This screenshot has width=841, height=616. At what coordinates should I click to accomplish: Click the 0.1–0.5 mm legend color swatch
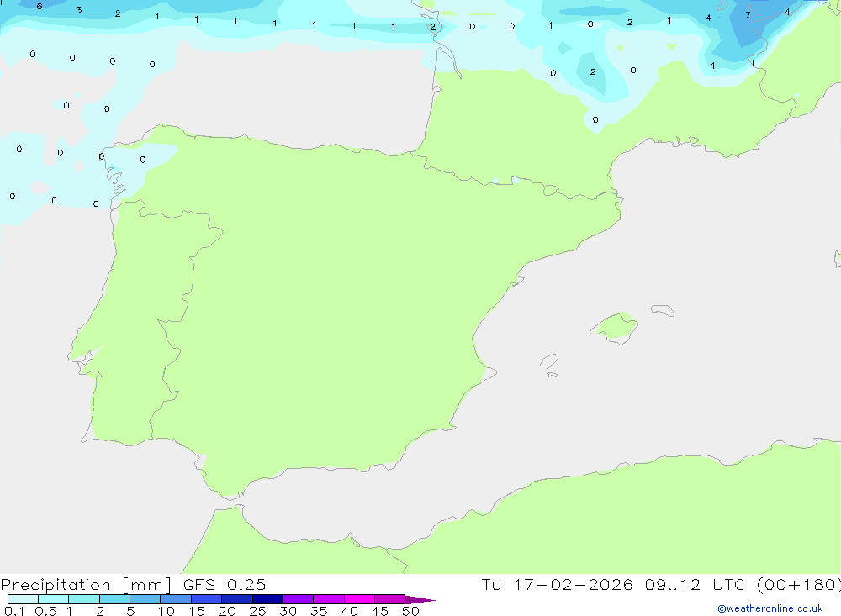coord(23,599)
